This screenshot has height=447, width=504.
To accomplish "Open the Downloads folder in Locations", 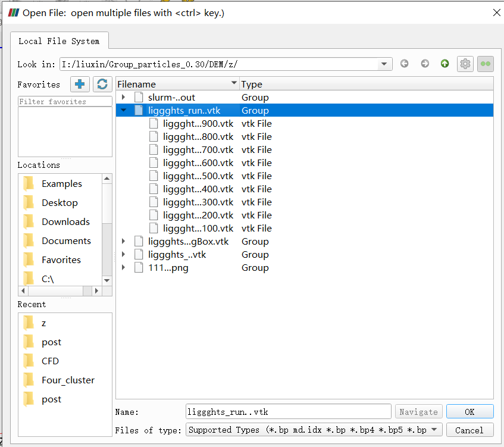I will (x=65, y=222).
